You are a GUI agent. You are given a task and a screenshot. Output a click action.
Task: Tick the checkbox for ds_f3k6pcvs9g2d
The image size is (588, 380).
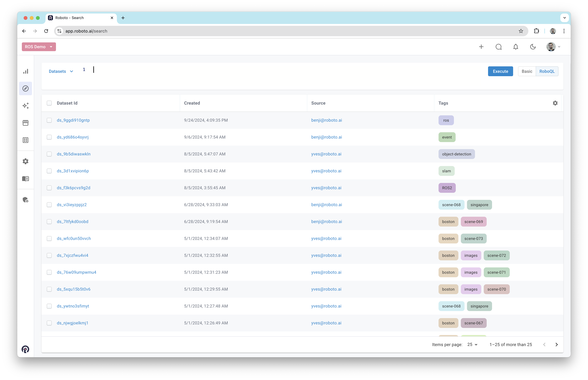(49, 188)
